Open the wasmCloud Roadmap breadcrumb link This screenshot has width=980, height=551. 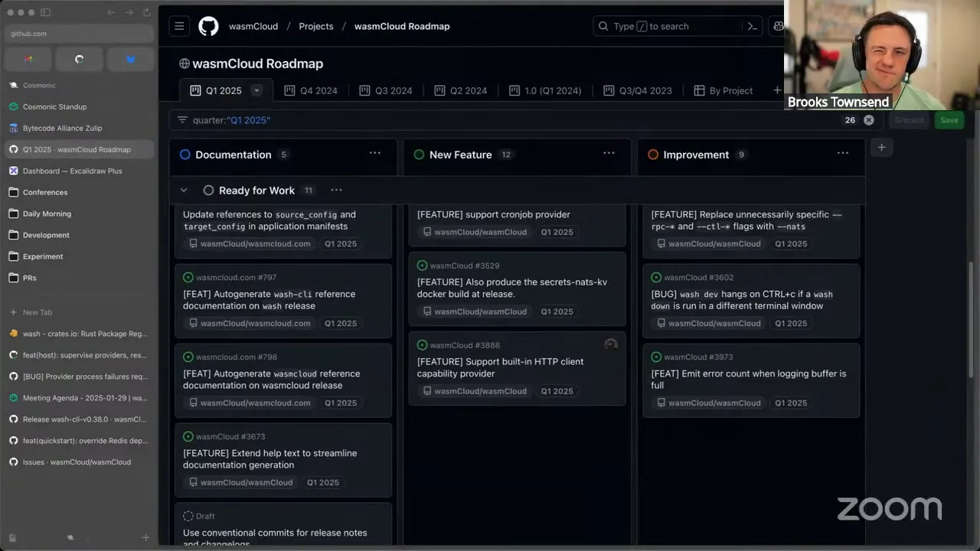(x=402, y=26)
